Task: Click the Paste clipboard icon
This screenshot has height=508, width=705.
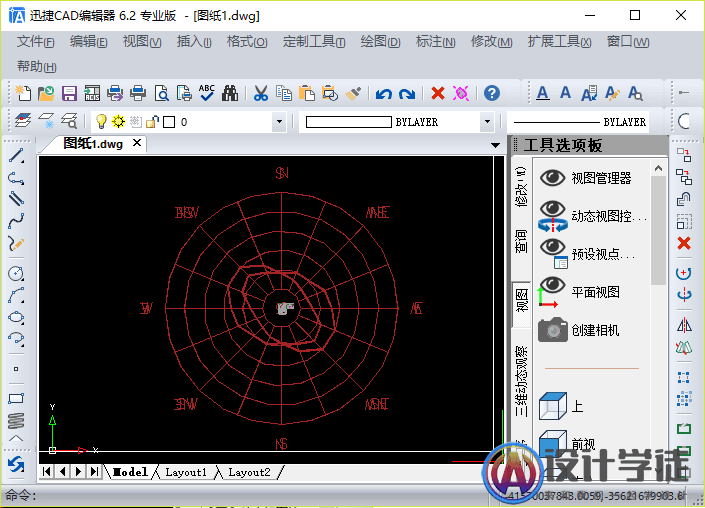Action: 307,94
